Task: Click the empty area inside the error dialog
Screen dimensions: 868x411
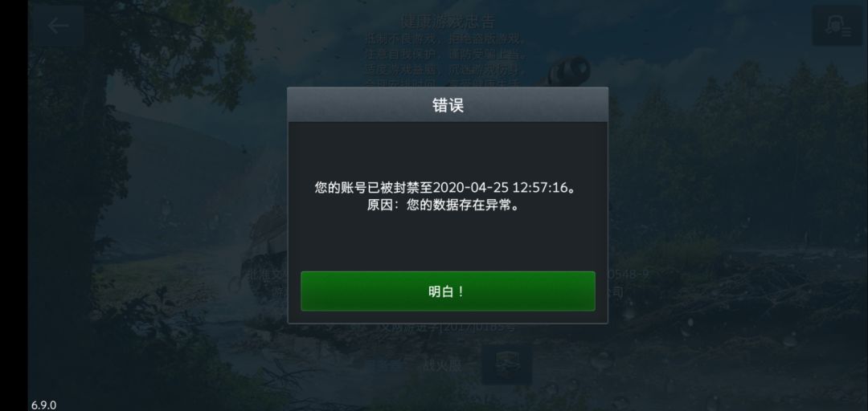Action: pos(448,243)
